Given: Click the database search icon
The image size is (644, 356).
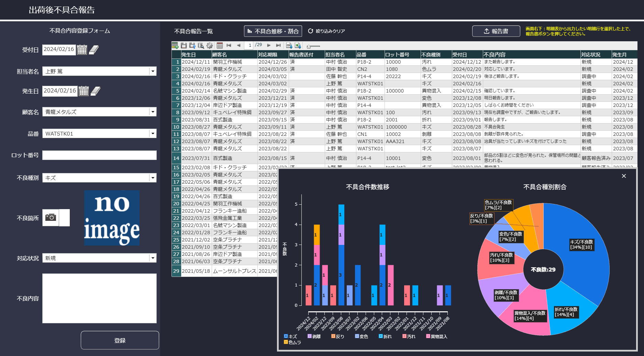Looking at the screenshot, I should pyautogui.click(x=201, y=45).
